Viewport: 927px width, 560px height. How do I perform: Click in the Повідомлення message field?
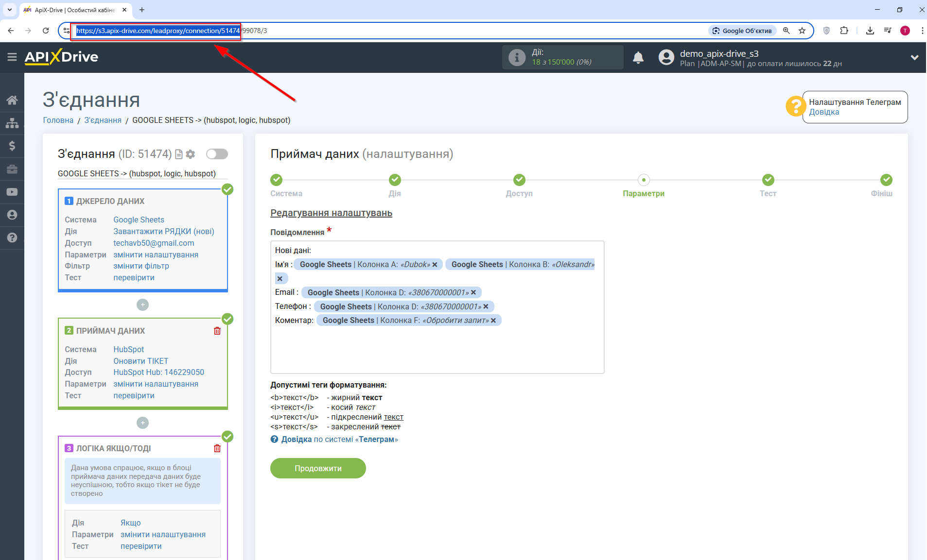tap(437, 307)
